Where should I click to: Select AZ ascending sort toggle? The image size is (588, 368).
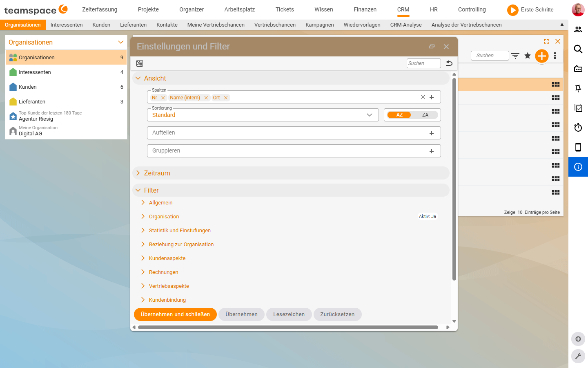[399, 115]
